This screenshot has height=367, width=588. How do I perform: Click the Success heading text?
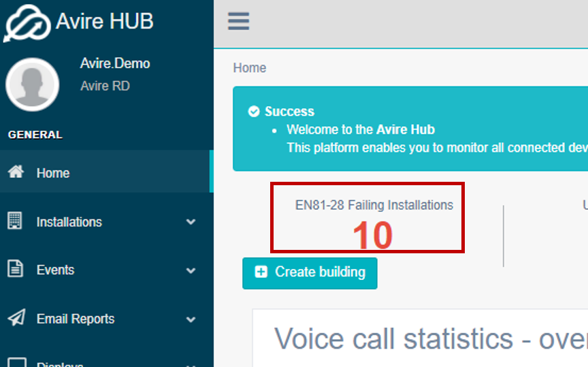(289, 112)
